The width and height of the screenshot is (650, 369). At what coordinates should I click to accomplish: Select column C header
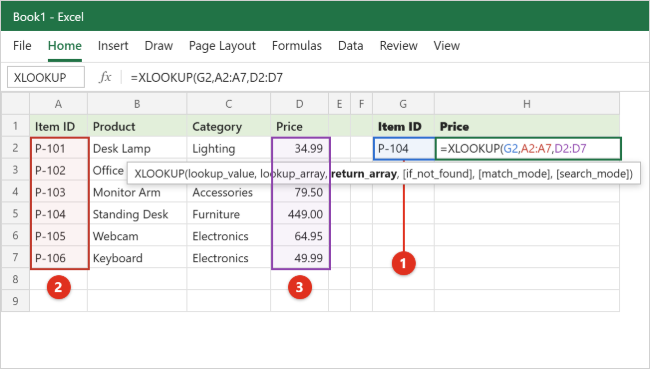[x=229, y=104]
